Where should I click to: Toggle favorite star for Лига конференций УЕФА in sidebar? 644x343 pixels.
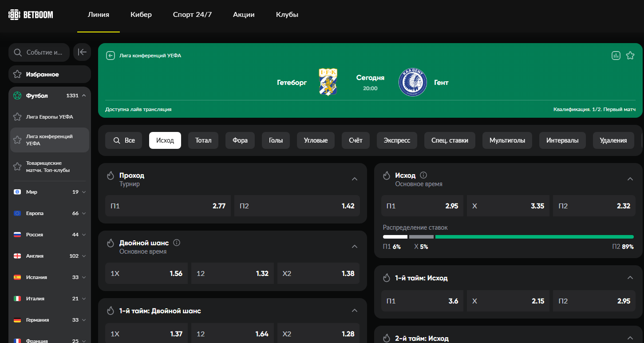click(17, 140)
